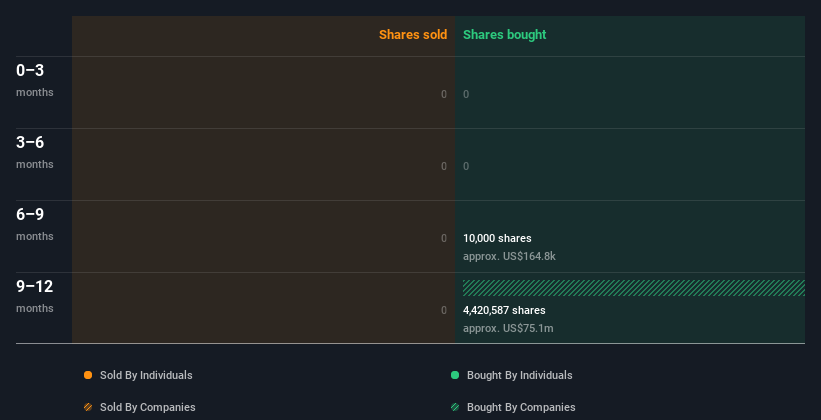
Task: Click the approx. US$164.8k amount
Action: [509, 256]
